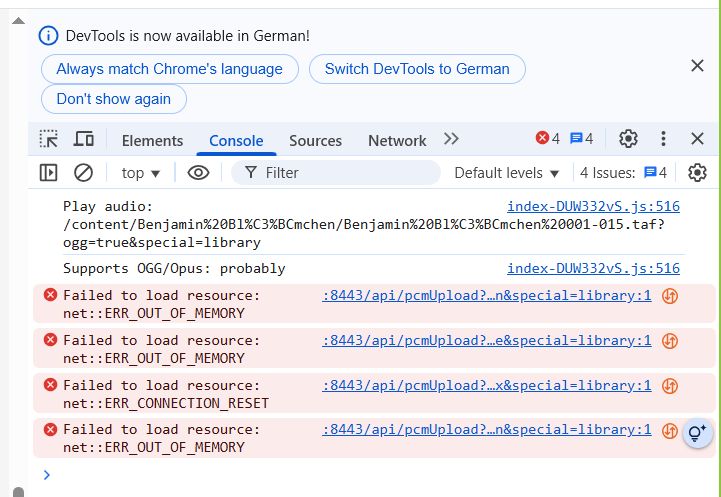Show the console sidebar panel icon
The height and width of the screenshot is (497, 721).
pos(48,173)
